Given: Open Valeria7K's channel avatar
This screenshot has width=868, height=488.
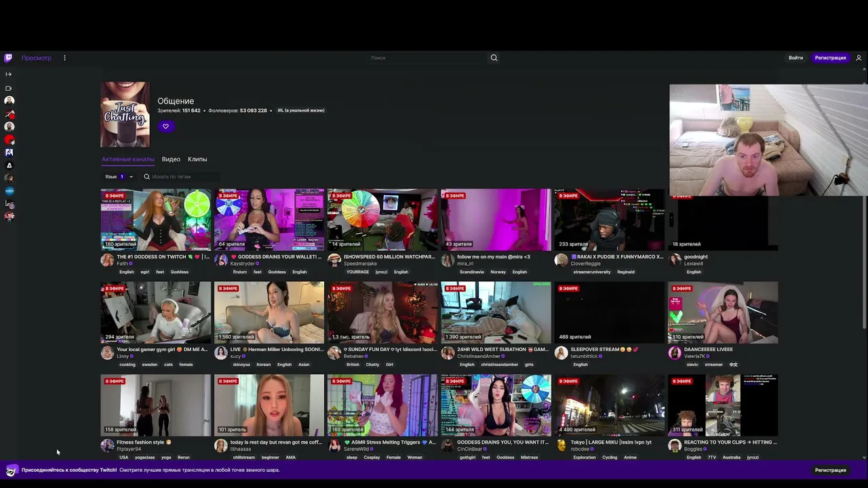Looking at the screenshot, I should tap(674, 353).
